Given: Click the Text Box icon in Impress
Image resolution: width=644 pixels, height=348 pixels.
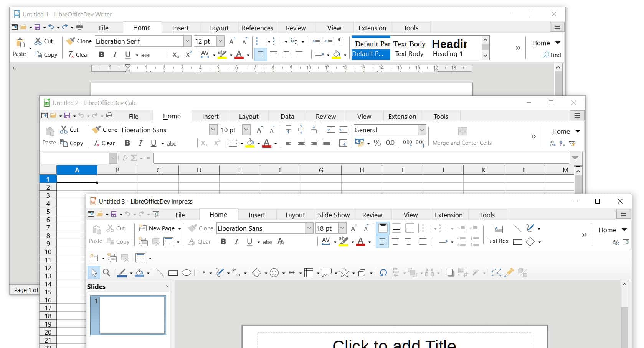Looking at the screenshot, I should [x=498, y=229].
